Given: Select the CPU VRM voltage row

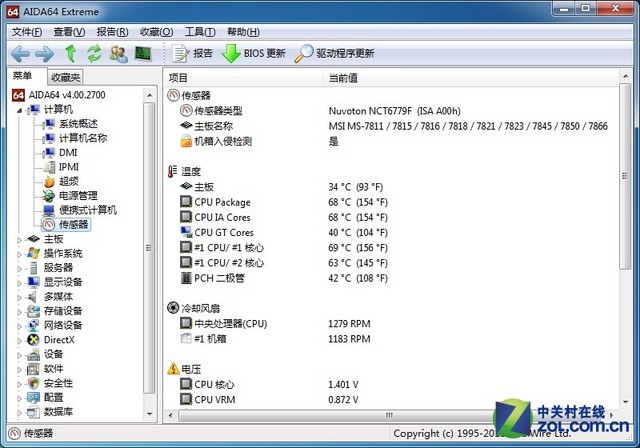Looking at the screenshot, I should (x=392, y=399).
